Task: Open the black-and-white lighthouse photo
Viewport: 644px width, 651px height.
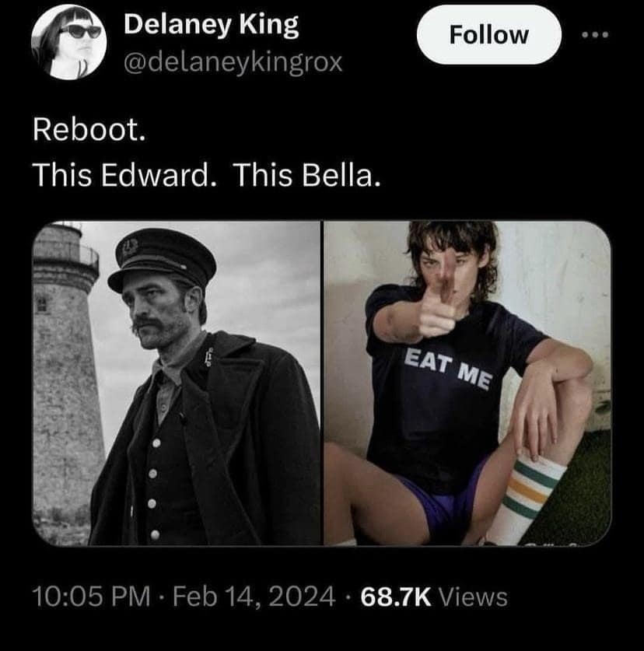Action: click(x=177, y=383)
